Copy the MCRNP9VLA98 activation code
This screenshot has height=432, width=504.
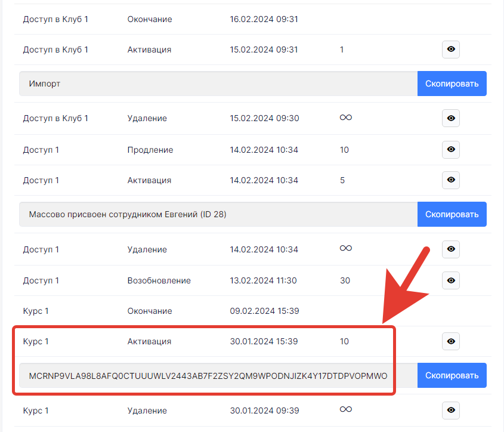[452, 375]
